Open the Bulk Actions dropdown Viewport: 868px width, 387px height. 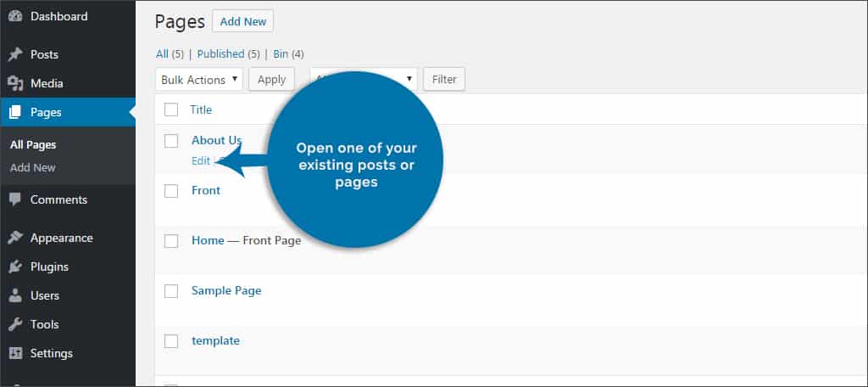pyautogui.click(x=199, y=79)
